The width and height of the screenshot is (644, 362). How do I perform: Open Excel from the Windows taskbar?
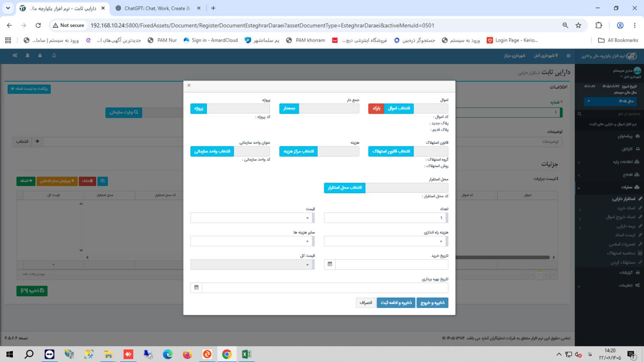[246, 354]
